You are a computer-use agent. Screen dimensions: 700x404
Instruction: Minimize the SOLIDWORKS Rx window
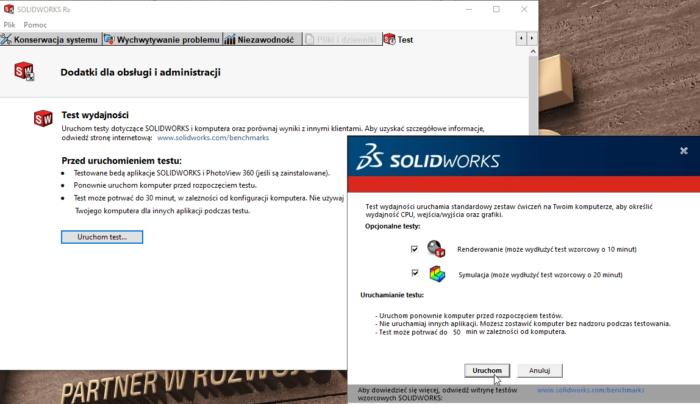click(x=469, y=9)
